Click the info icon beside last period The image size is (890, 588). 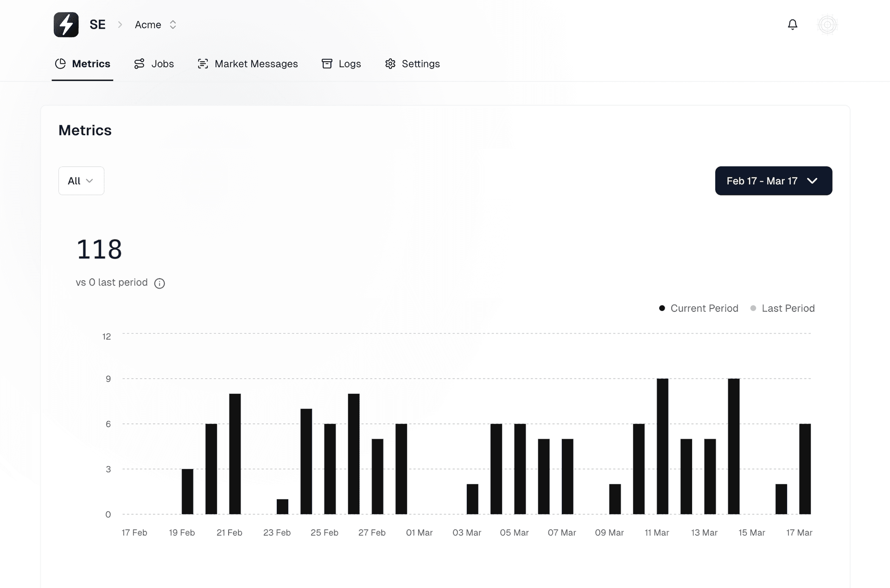point(159,283)
